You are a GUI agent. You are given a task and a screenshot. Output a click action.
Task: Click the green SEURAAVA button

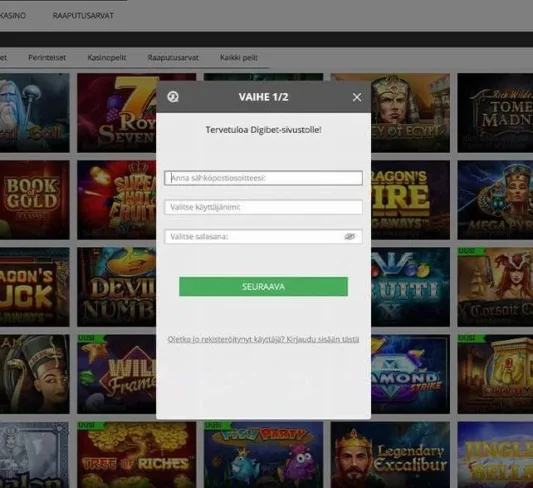[263, 286]
